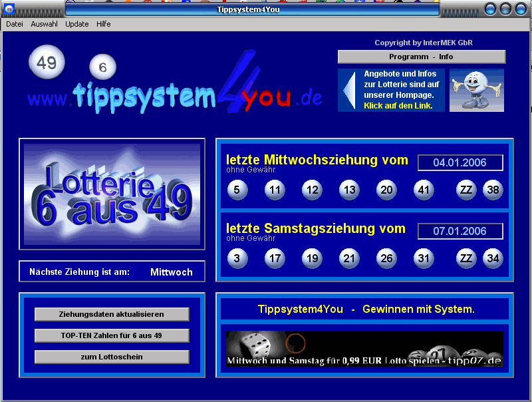Click Wednesday ball number 20
This screenshot has width=532, height=402.
tap(386, 190)
